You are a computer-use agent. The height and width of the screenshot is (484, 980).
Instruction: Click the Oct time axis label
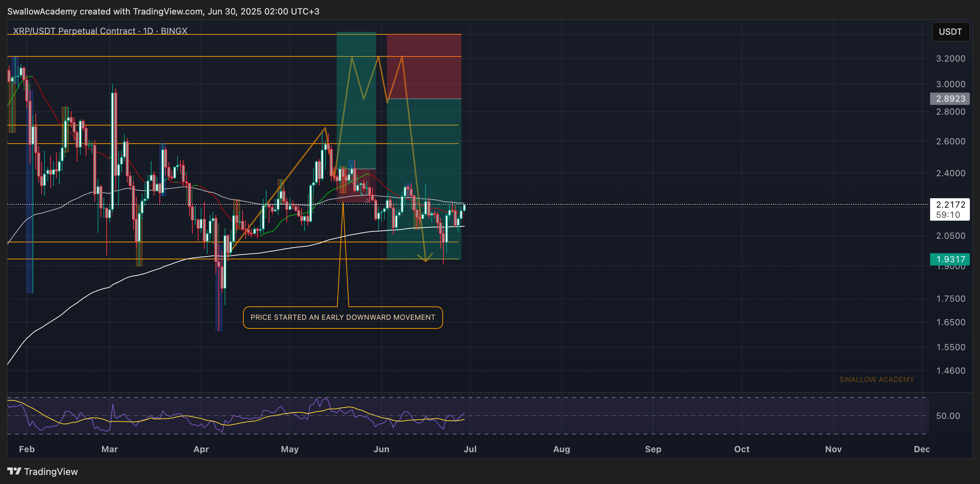[x=742, y=449]
